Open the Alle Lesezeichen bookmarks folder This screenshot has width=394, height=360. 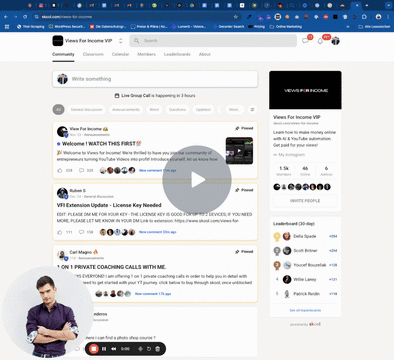[x=374, y=26]
